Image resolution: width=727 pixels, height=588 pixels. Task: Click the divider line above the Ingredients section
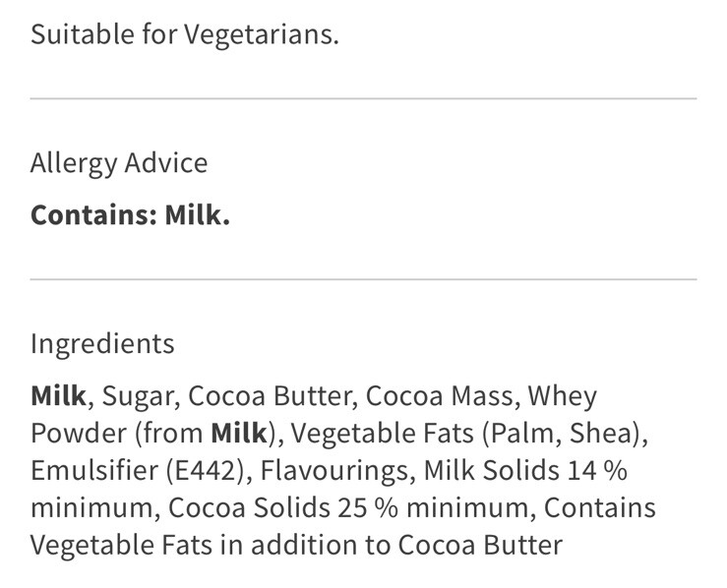click(x=364, y=279)
